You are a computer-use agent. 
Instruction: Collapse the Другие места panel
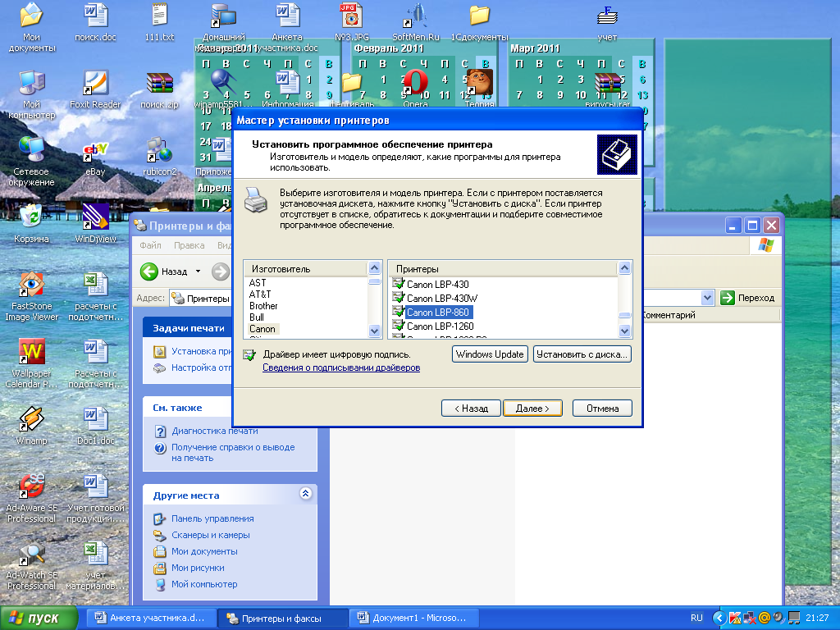305,493
